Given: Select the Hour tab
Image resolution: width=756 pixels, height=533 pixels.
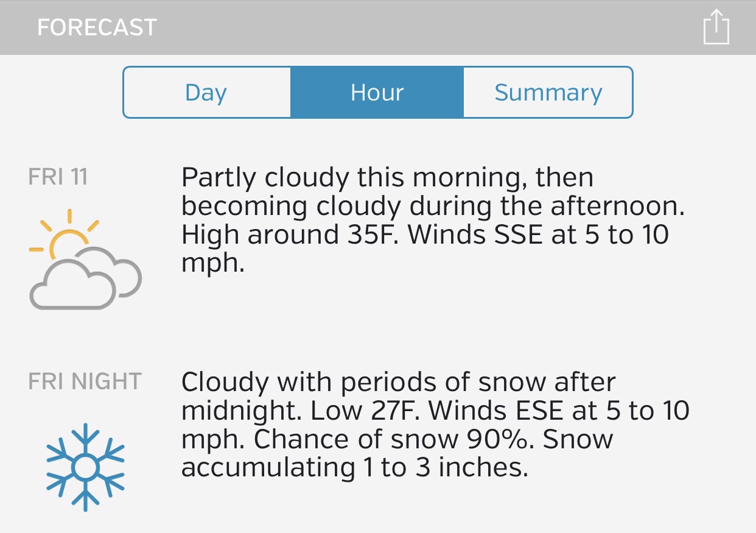Looking at the screenshot, I should pyautogui.click(x=377, y=93).
